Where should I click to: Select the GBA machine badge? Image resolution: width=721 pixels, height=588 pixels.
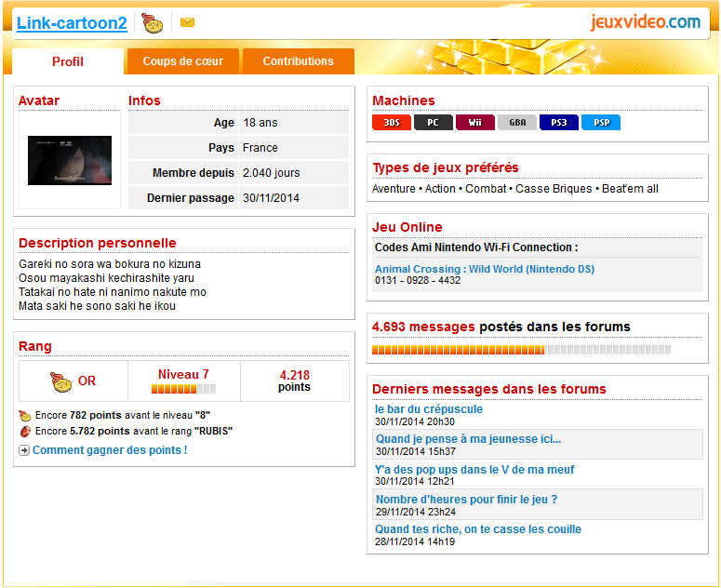[517, 123]
